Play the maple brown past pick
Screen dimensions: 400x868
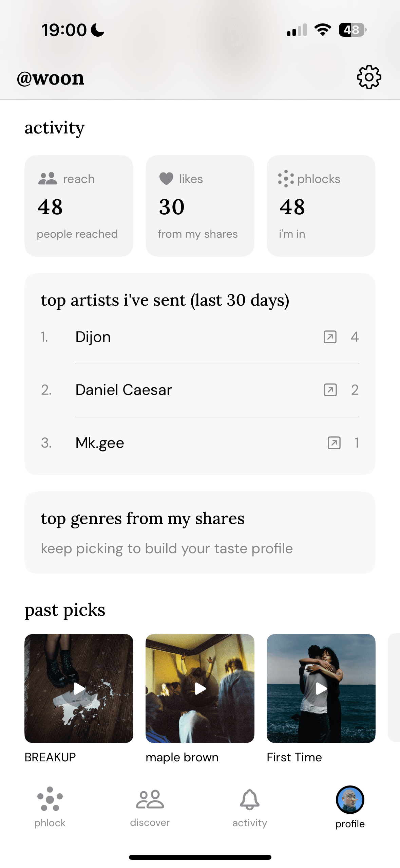click(200, 688)
